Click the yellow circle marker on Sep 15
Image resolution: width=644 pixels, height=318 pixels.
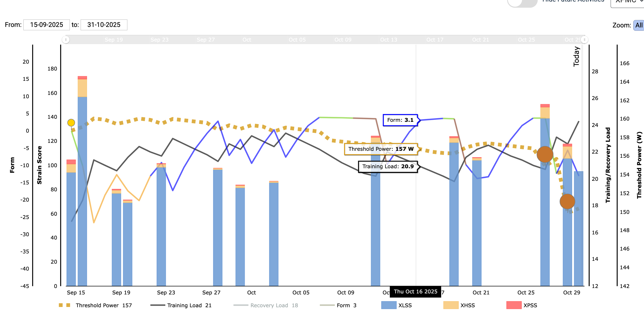click(x=71, y=123)
